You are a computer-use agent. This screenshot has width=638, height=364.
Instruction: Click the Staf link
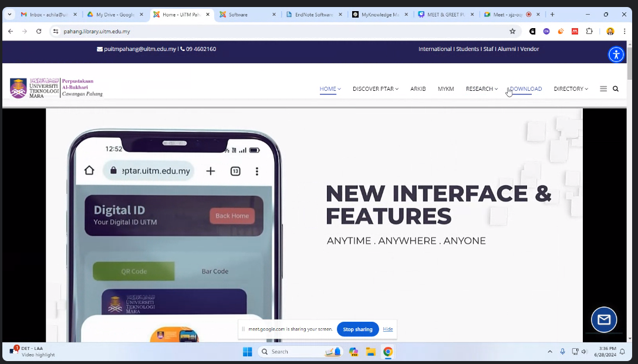488,49
